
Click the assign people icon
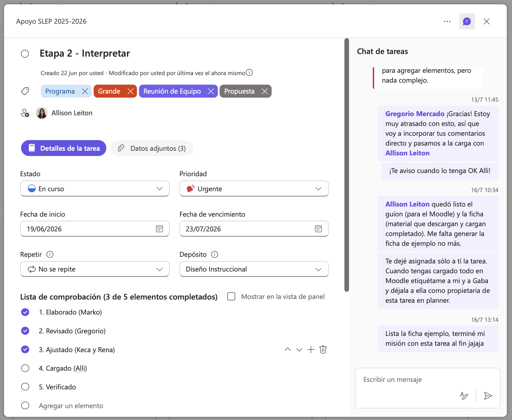coord(25,113)
